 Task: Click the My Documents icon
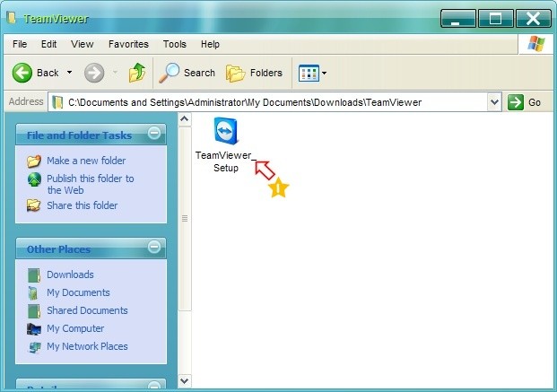(33, 293)
